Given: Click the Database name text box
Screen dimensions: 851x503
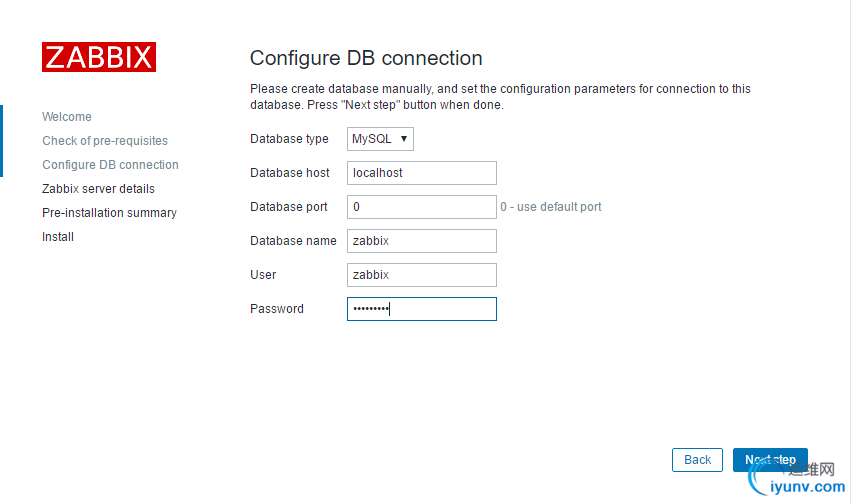Looking at the screenshot, I should pyautogui.click(x=421, y=241).
